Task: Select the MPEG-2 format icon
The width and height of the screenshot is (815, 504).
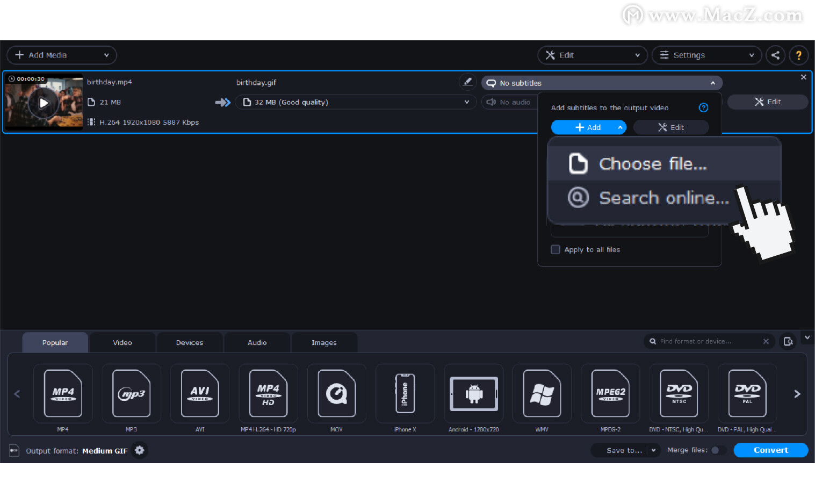Action: point(610,393)
